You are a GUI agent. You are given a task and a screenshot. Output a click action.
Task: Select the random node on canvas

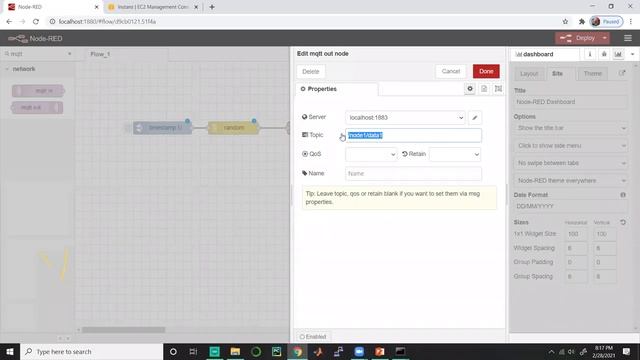pyautogui.click(x=233, y=128)
